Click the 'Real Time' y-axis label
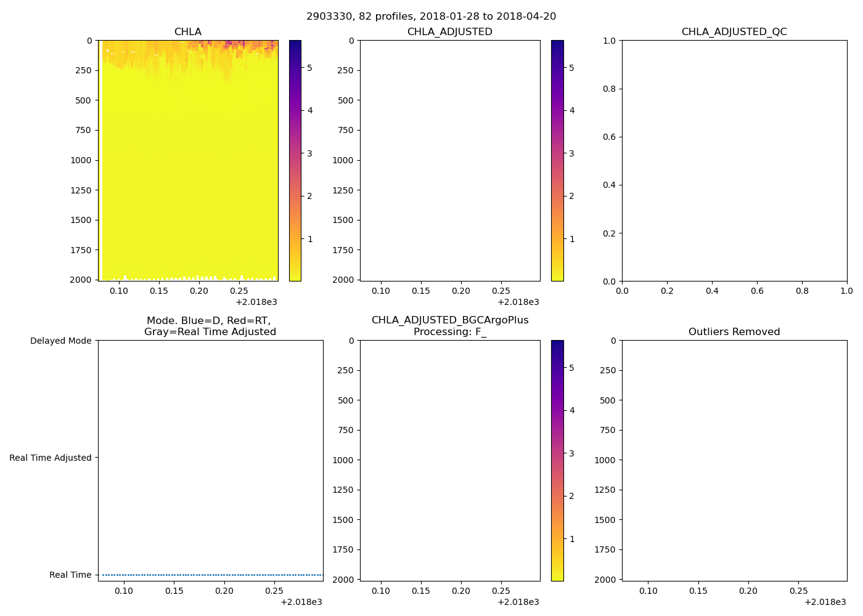 [x=70, y=575]
